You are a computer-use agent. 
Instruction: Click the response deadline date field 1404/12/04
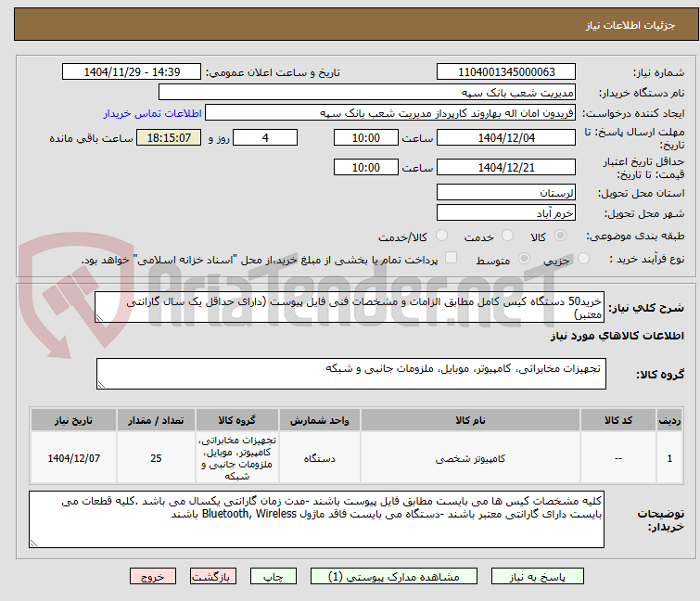pyautogui.click(x=506, y=137)
